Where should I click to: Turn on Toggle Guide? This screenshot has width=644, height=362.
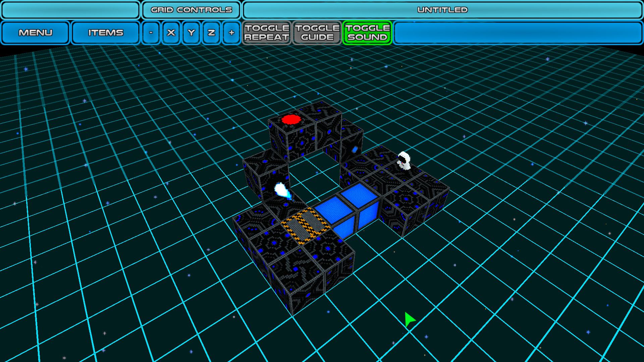317,33
